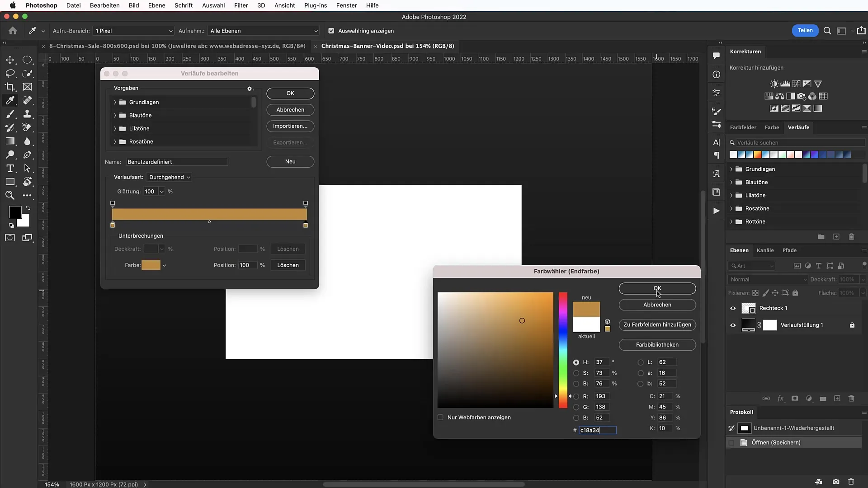
Task: Edit the hex color input field
Action: pos(597,430)
